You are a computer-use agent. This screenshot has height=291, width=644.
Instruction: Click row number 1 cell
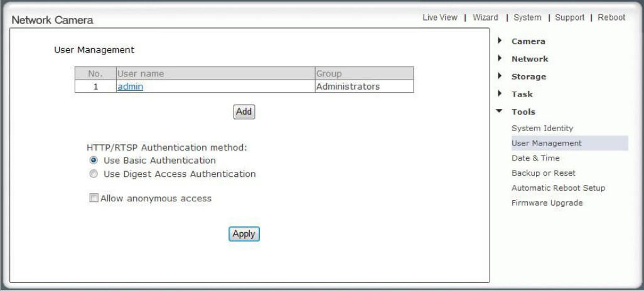95,87
